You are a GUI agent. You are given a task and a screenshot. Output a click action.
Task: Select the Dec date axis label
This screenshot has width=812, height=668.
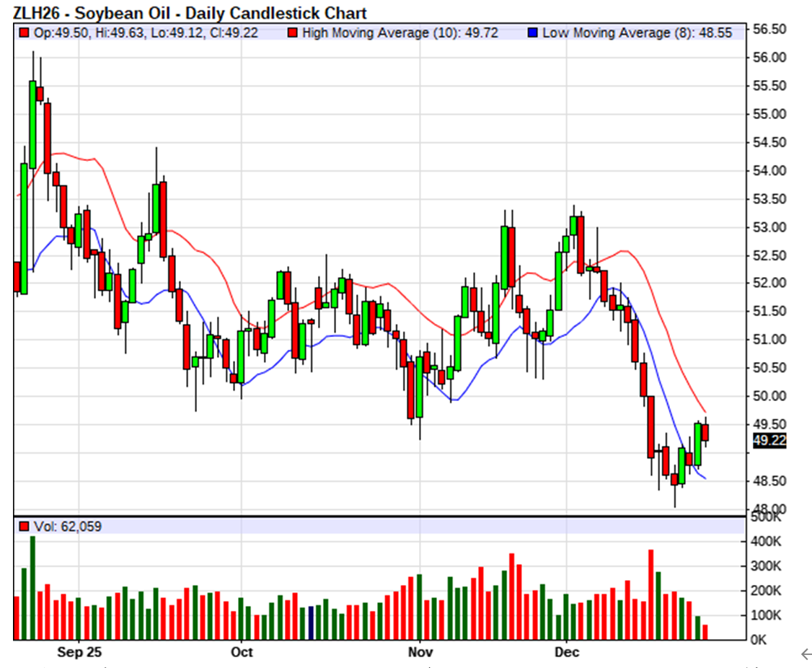pos(566,652)
